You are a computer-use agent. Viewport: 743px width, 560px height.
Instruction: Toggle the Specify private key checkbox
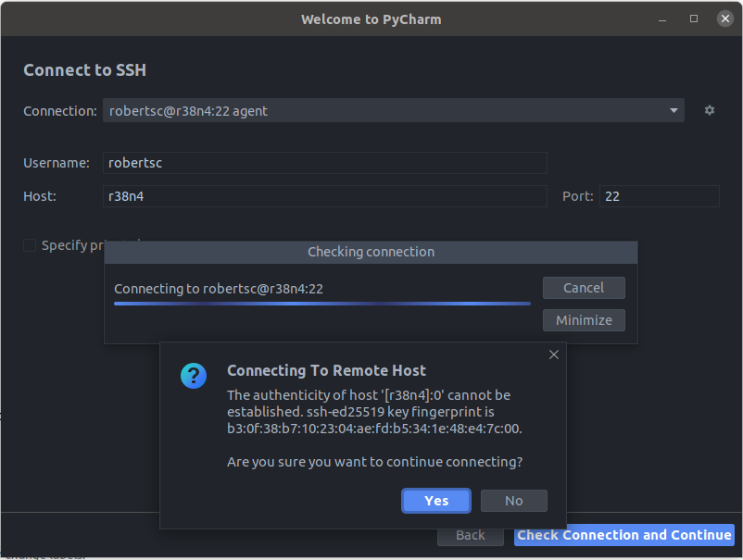click(x=30, y=245)
